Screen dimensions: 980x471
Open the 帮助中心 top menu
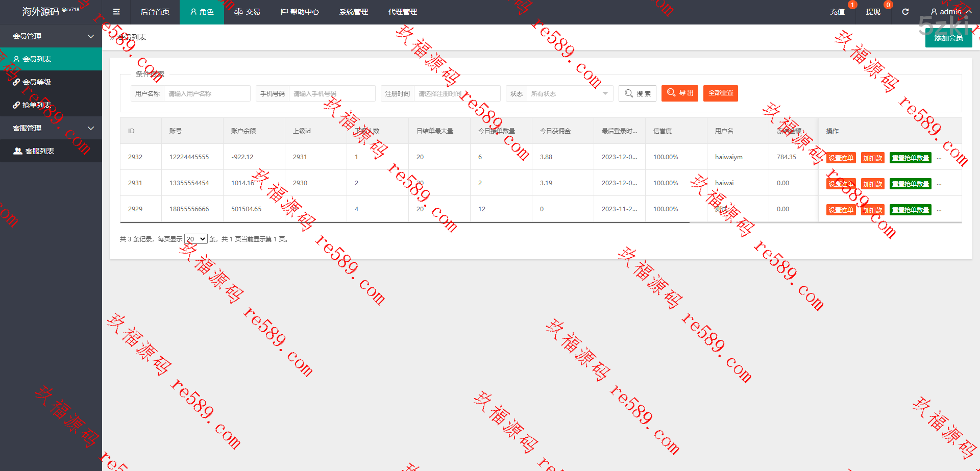[x=300, y=12]
